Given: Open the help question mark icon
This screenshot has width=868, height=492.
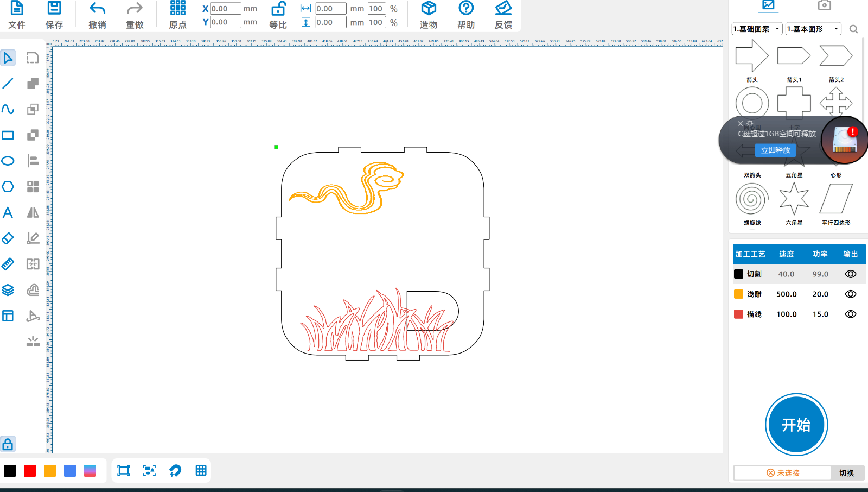Looking at the screenshot, I should 465,9.
